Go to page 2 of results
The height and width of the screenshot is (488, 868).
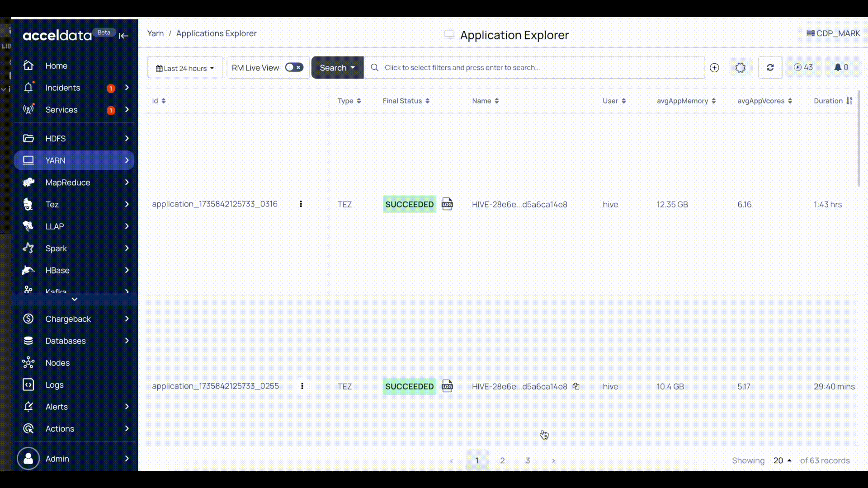[x=502, y=460]
